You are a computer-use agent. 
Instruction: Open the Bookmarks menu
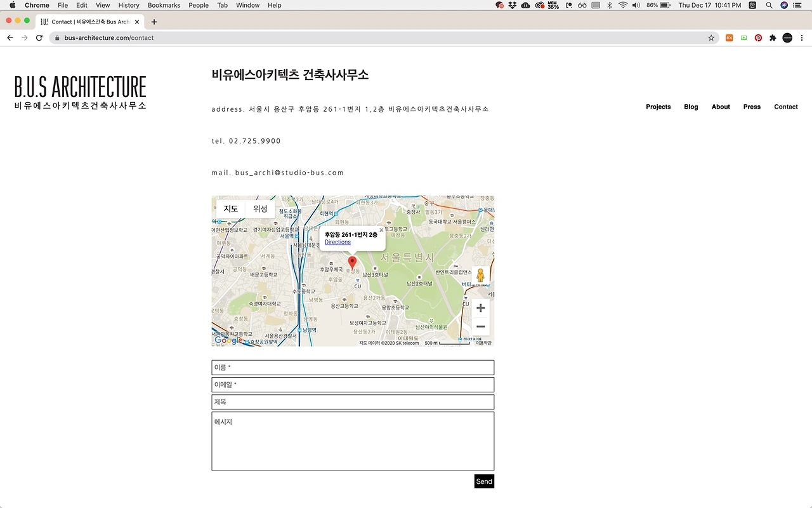coord(164,5)
